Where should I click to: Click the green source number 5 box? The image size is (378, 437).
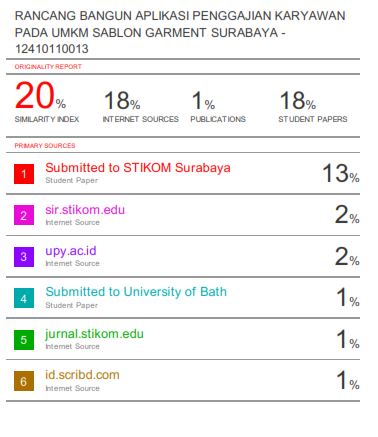click(x=24, y=340)
